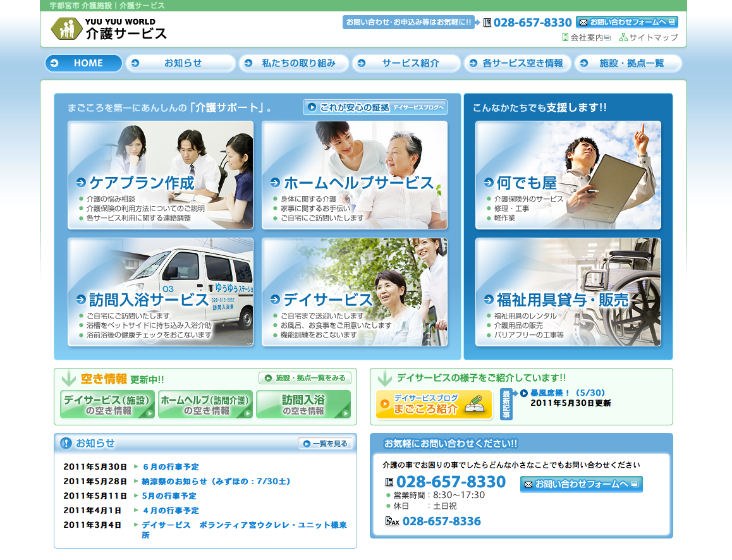Select the ケアプラン作成 service tile
Image resolution: width=732 pixels, height=560 pixels.
[x=161, y=175]
